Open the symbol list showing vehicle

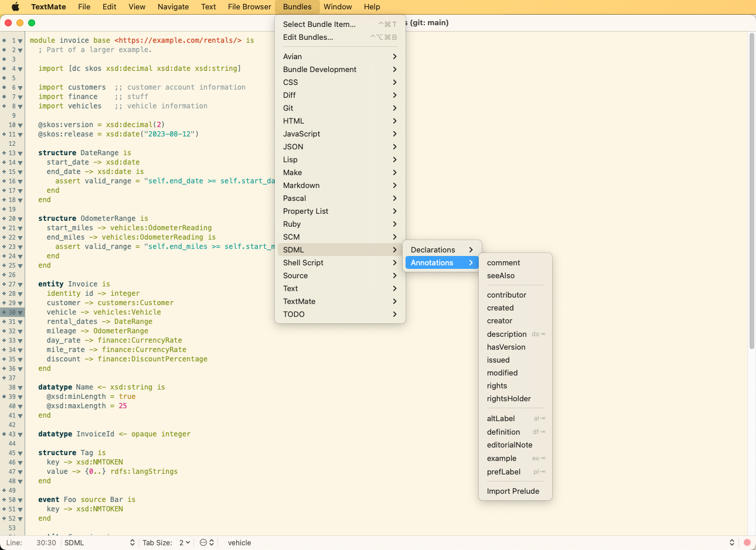tap(481, 543)
